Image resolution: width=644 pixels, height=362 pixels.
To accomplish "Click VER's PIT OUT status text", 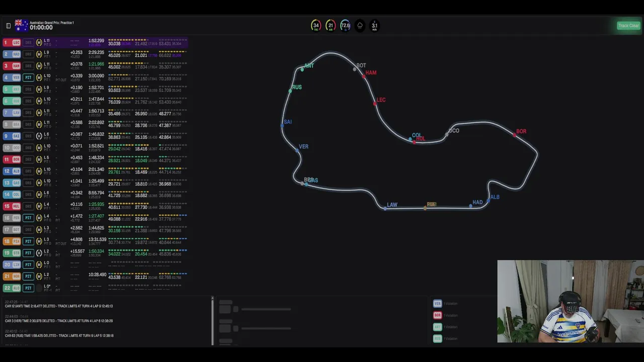I will coord(61,80).
